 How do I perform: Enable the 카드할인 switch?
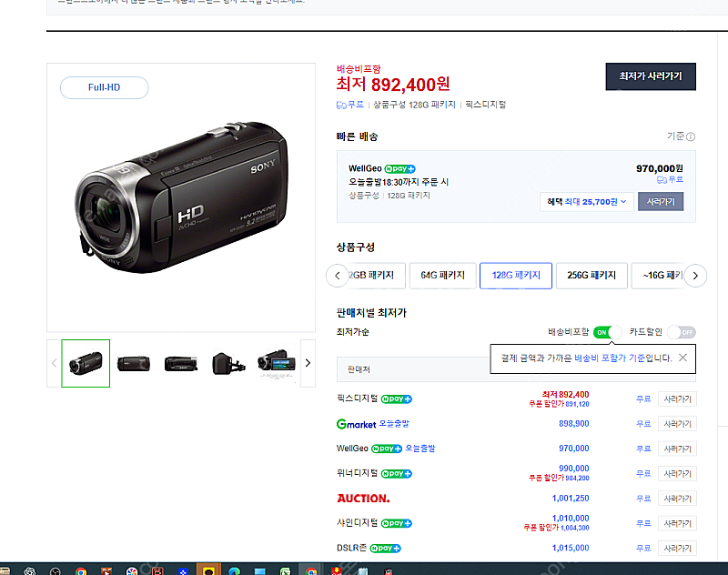[682, 332]
